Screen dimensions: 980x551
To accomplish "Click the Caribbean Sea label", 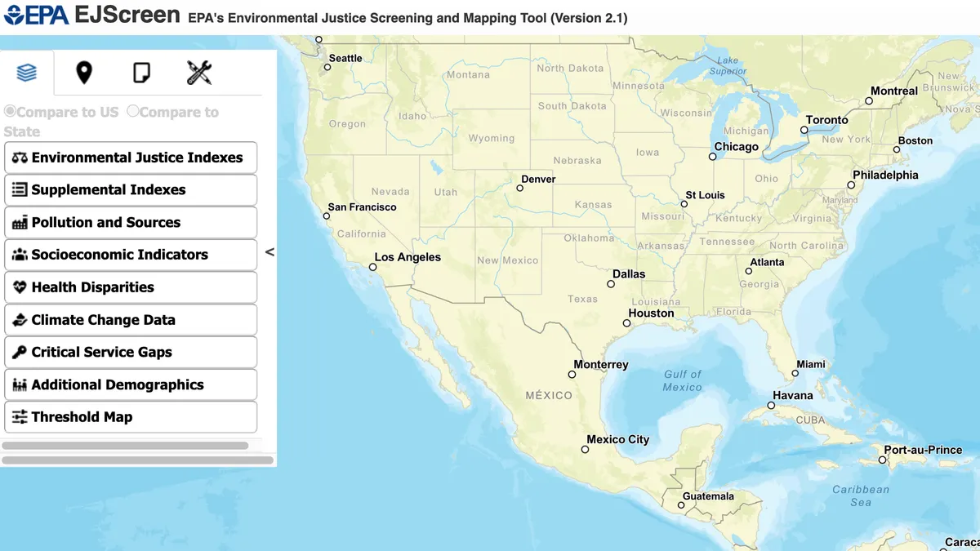I will [x=861, y=495].
